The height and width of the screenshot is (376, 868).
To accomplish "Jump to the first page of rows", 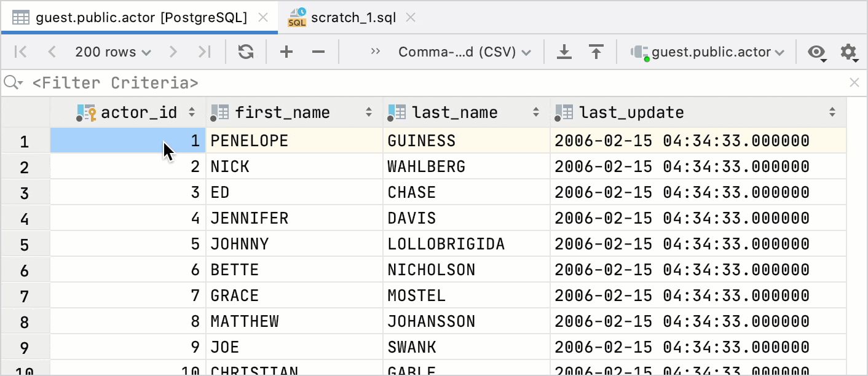I will pos(20,52).
